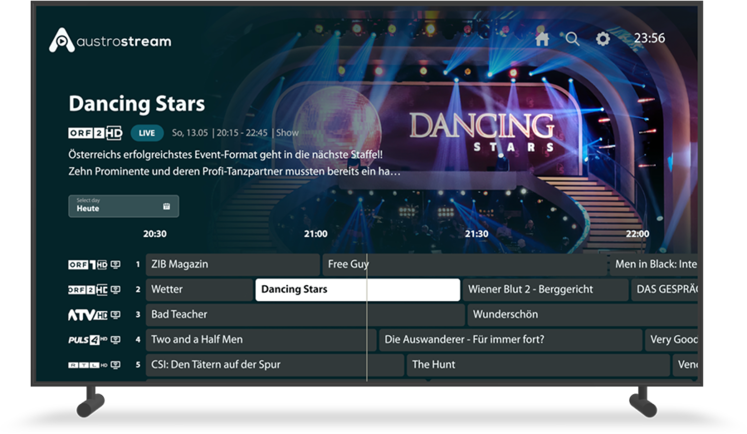Select the PULS 4 HD channel logo
Image resolution: width=747 pixels, height=434 pixels.
coord(88,340)
